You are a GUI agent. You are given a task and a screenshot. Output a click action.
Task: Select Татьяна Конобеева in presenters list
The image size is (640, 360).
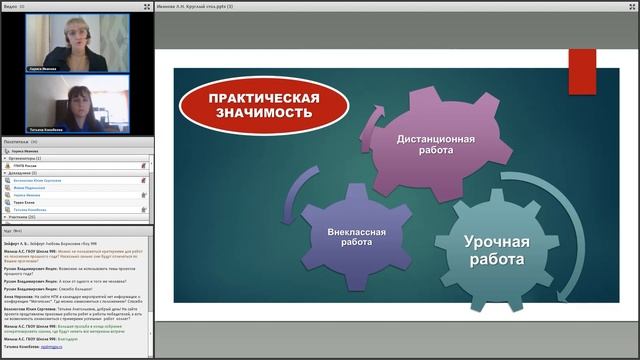point(30,210)
